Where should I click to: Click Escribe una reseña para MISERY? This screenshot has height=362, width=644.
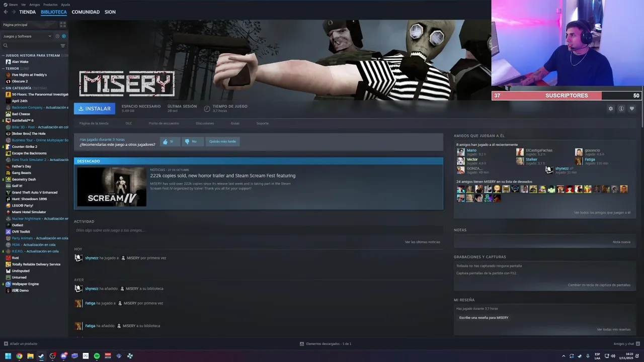484,318
